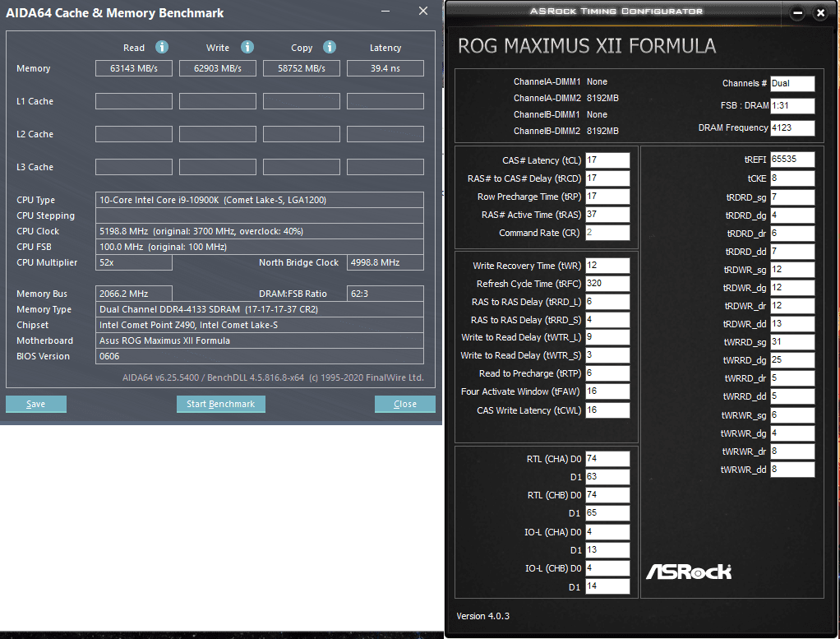This screenshot has height=639, width=840.
Task: Click the ChannelB-DIMM2 8192MB text
Action: [565, 131]
